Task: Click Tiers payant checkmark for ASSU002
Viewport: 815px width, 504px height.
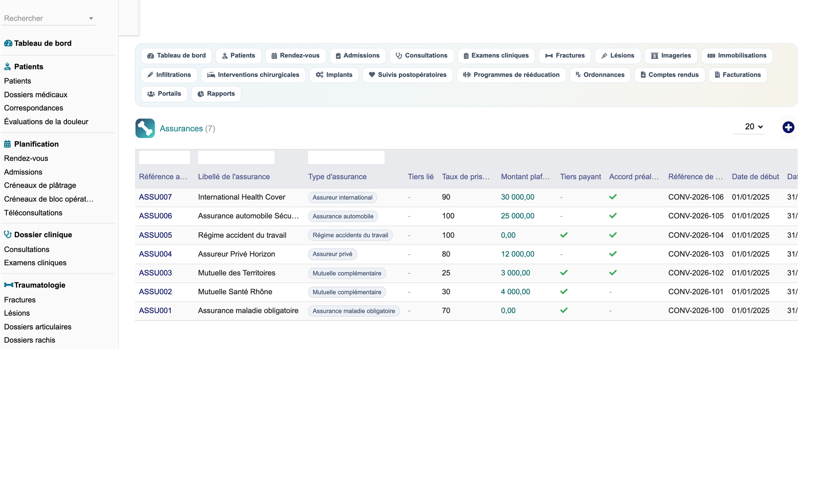Action: (x=564, y=291)
